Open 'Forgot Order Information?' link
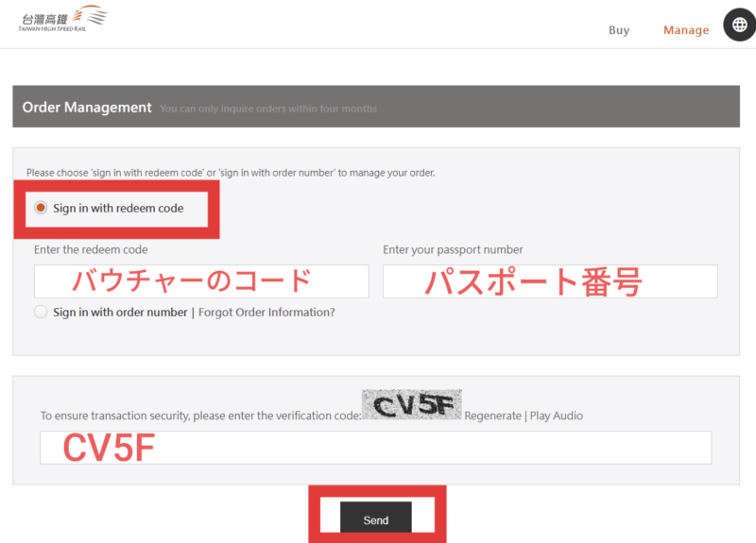The width and height of the screenshot is (756, 543). [266, 313]
